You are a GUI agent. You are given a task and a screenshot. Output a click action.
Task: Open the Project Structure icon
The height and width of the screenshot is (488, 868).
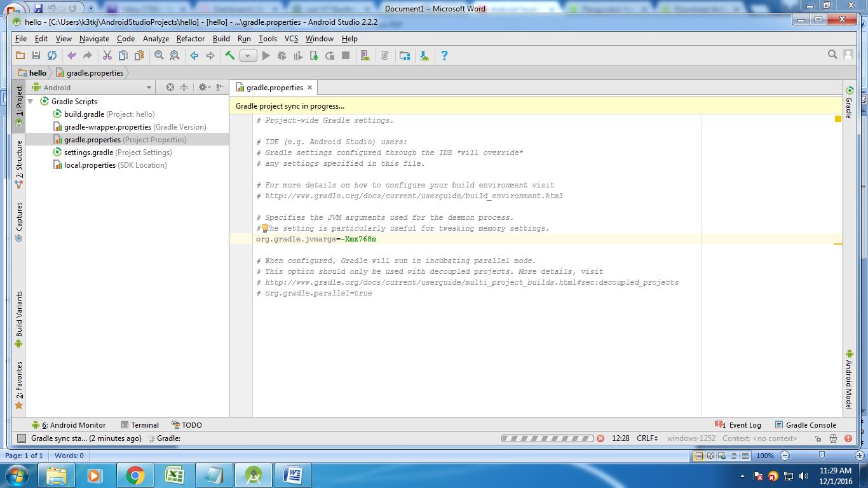pyautogui.click(x=405, y=56)
